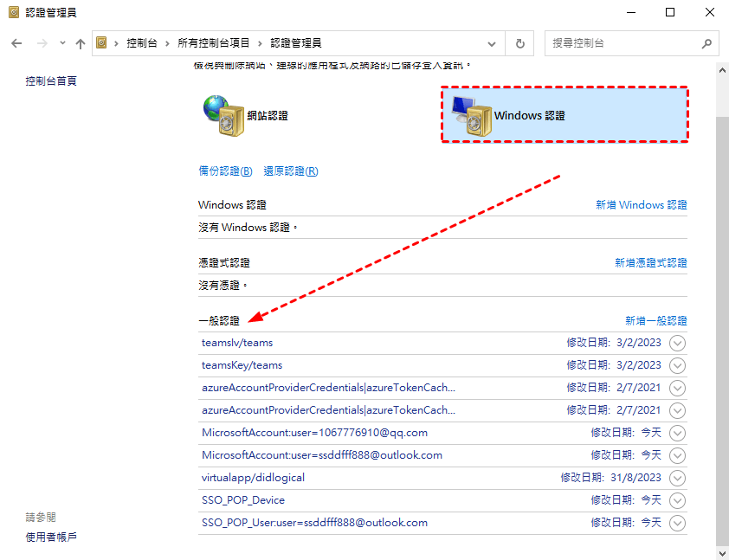Expand the 1067776910@qq.com credential chevron
The image size is (729, 560).
coord(677,433)
